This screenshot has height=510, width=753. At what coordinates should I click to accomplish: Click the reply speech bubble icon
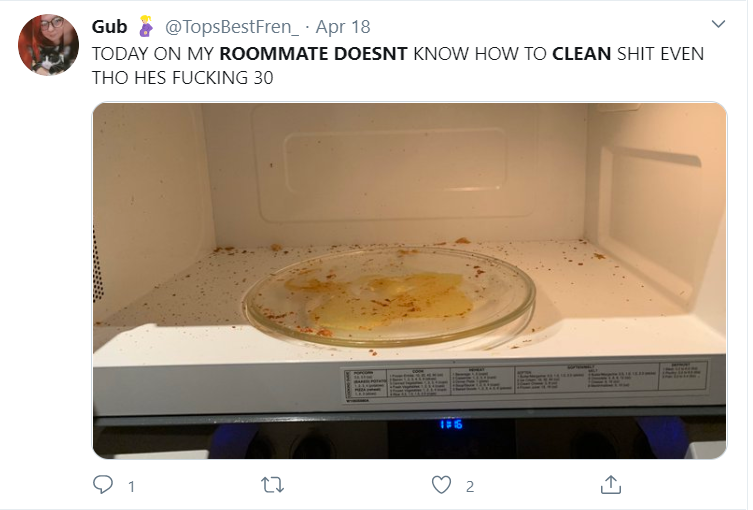tap(103, 485)
